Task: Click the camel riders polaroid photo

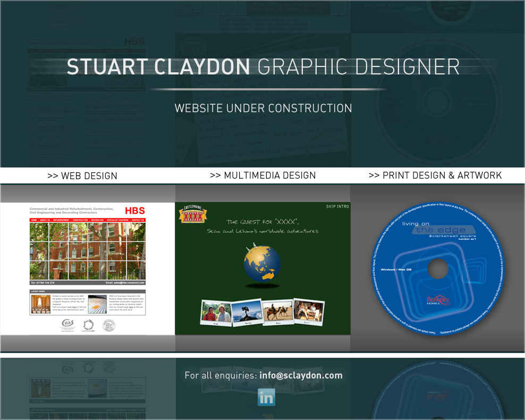Action: click(278, 312)
